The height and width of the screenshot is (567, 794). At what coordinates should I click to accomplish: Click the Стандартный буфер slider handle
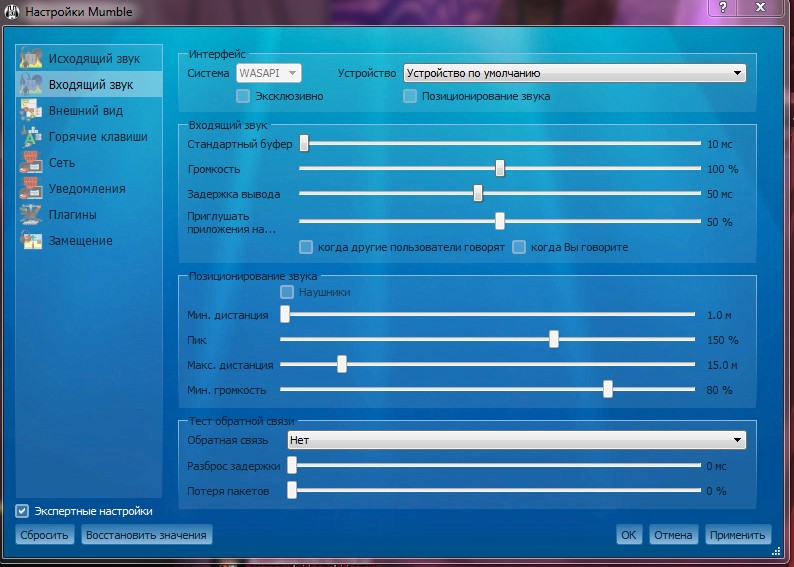click(x=304, y=143)
